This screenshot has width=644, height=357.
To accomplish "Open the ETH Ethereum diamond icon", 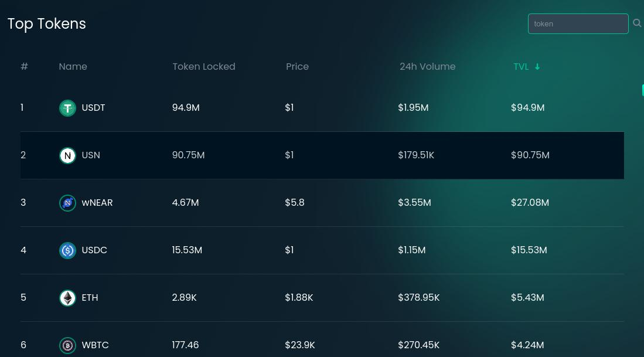I will (68, 298).
